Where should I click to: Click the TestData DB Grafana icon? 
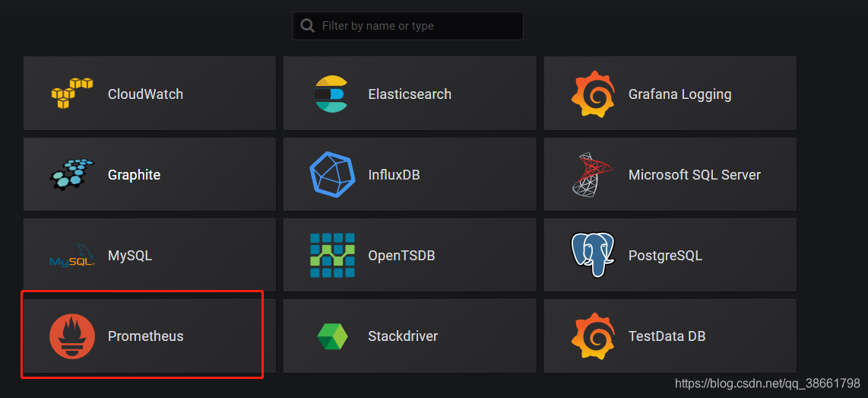click(594, 336)
